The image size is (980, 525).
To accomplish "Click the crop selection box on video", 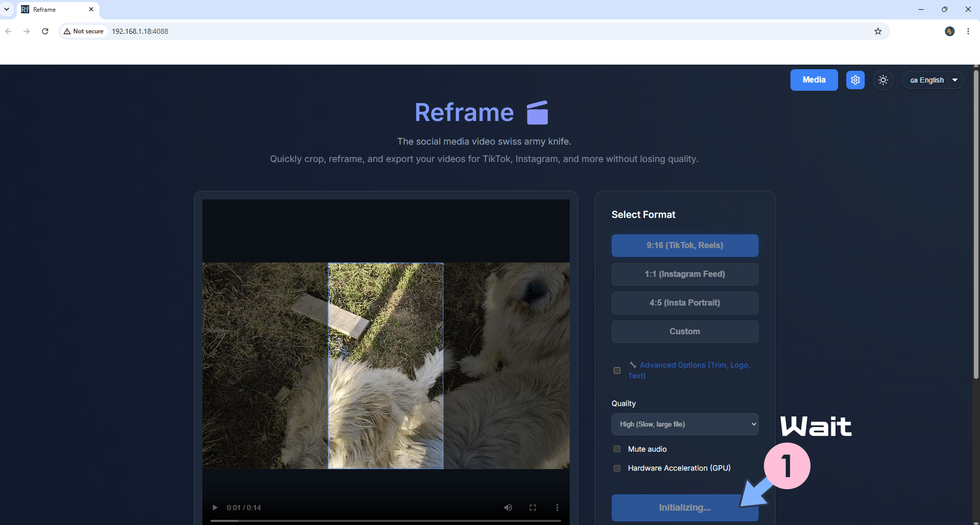I will [x=386, y=366].
